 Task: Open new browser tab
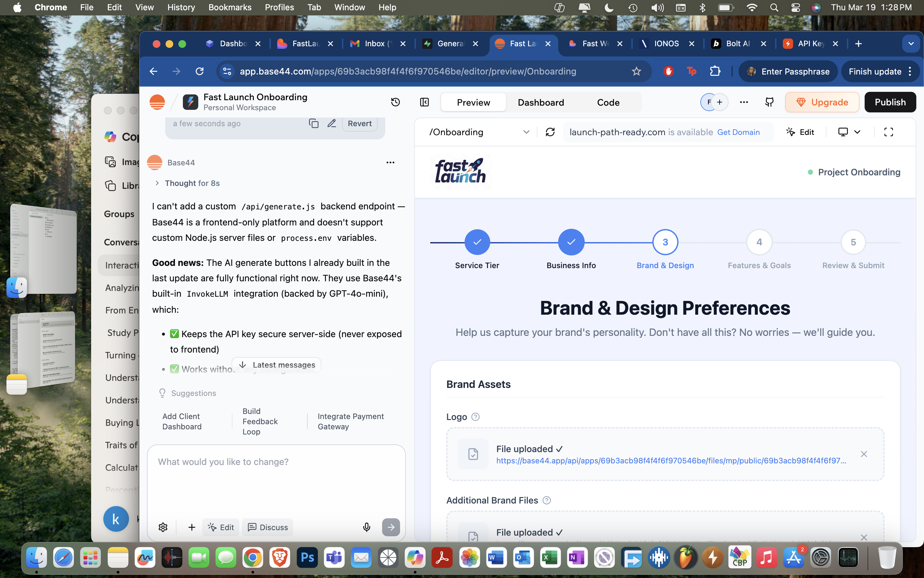click(x=858, y=44)
